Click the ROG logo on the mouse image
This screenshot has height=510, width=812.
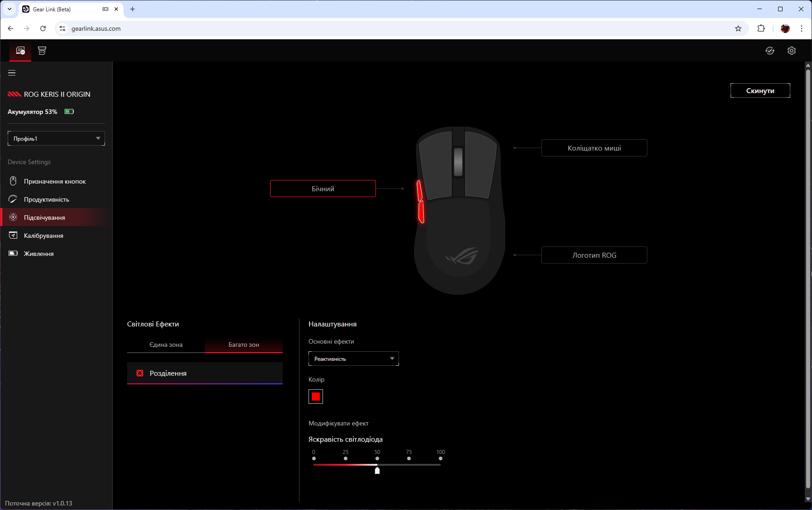(462, 256)
